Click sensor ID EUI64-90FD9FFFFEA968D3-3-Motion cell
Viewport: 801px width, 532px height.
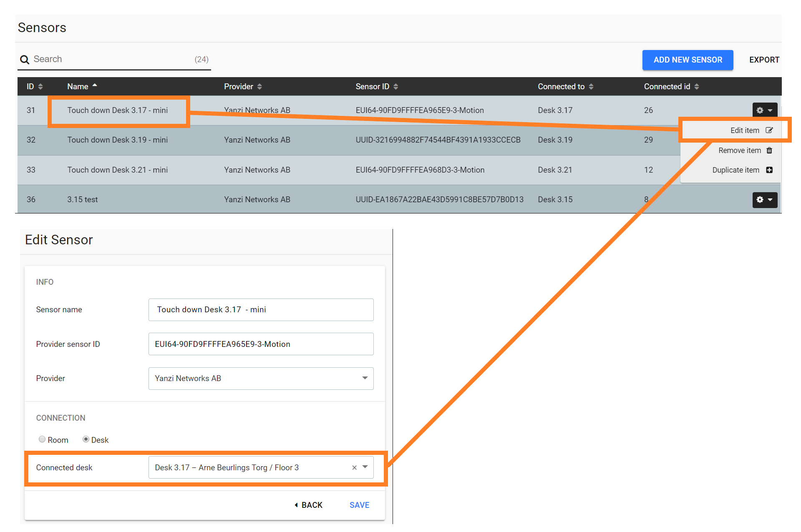(x=420, y=170)
